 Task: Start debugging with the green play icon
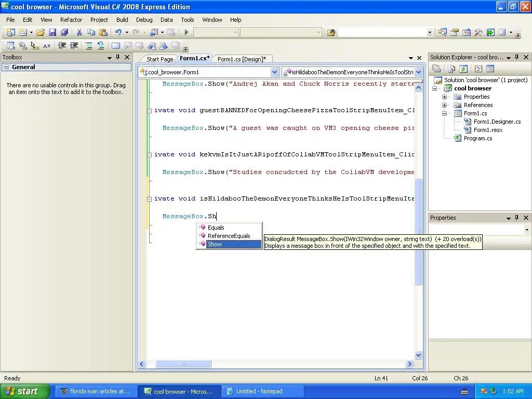[x=187, y=32]
